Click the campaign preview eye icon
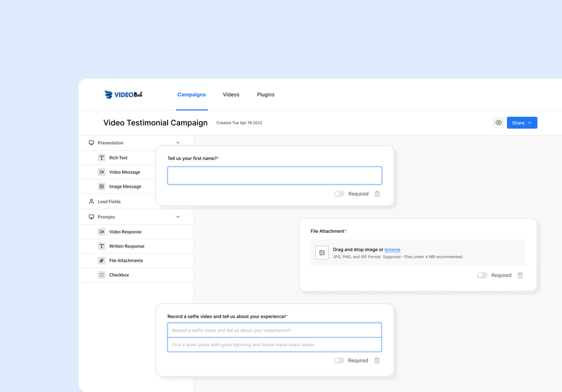562x392 pixels. (x=498, y=122)
